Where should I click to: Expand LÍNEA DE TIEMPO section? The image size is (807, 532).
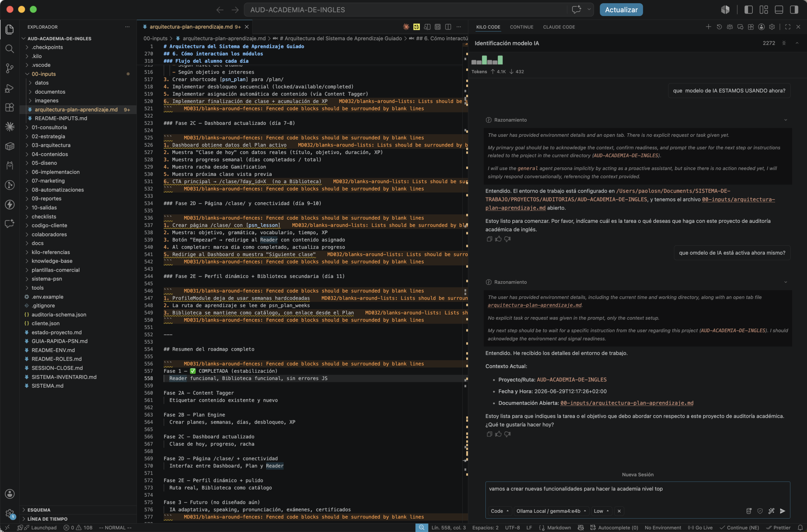[x=47, y=519]
